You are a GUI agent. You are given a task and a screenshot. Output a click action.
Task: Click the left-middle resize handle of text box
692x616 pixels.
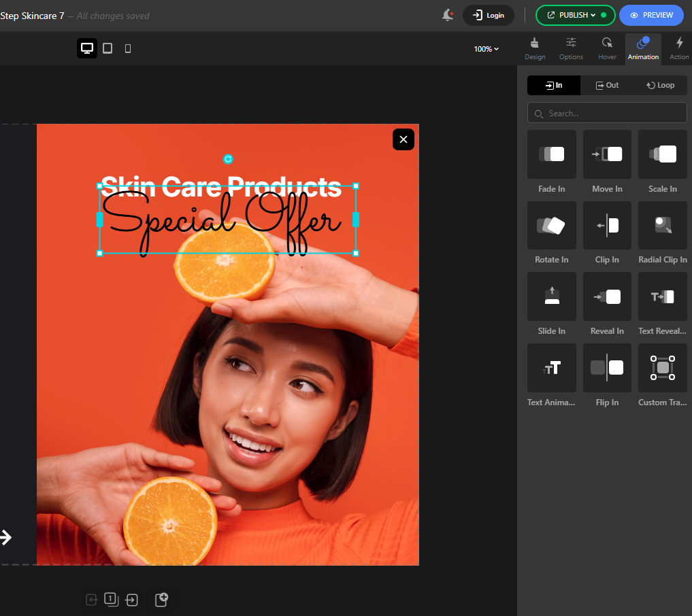100,220
